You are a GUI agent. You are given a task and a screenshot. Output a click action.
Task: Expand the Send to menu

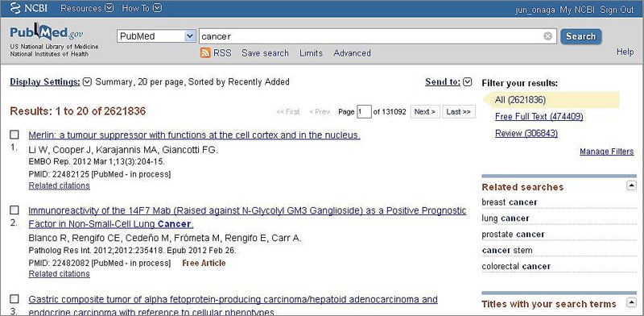pyautogui.click(x=448, y=82)
